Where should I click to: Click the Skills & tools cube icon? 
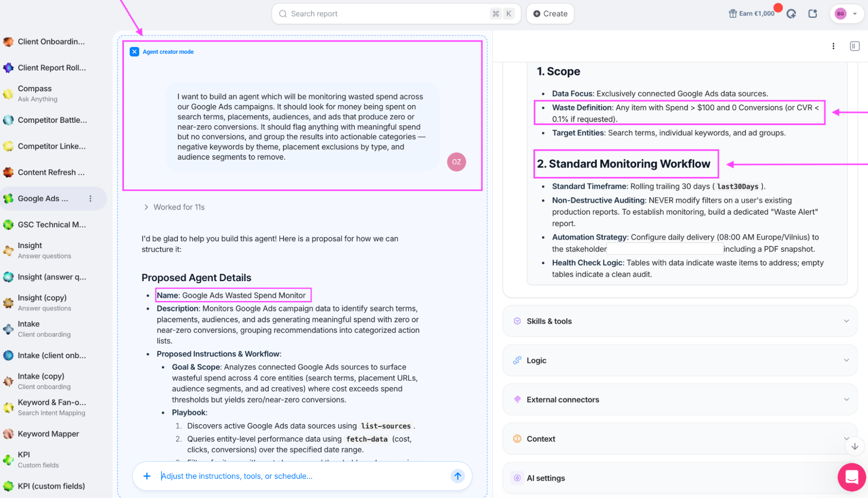(517, 321)
